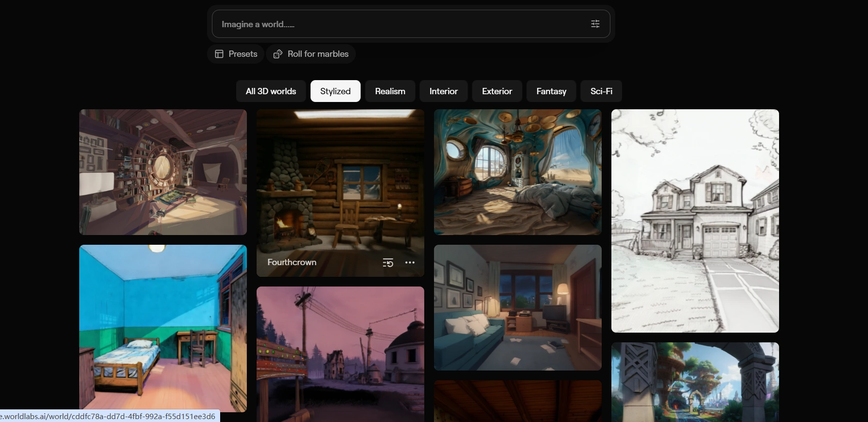Screen dimensions: 868x422
Task: Click the Presets layout icon
Action: coord(219,54)
